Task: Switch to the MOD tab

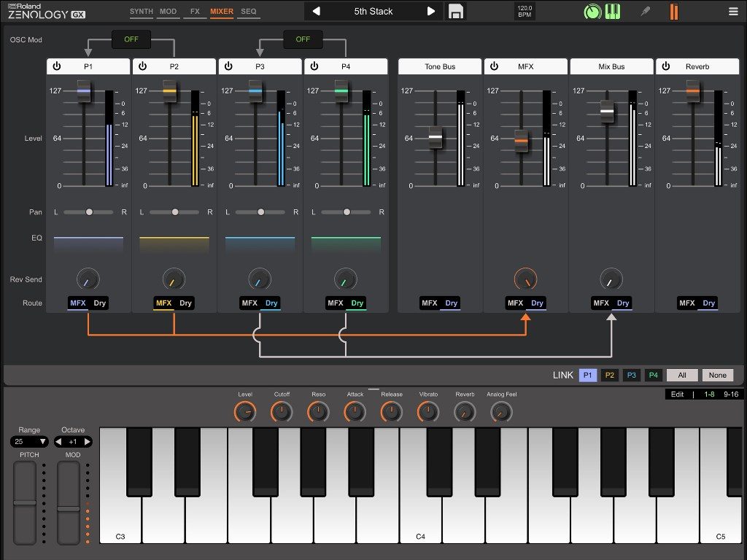Action: (x=169, y=12)
